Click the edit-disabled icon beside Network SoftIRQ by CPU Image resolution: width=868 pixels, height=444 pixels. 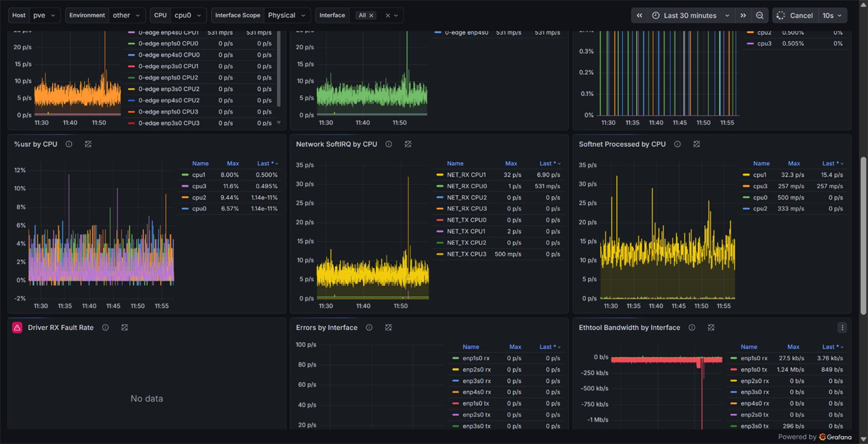408,144
